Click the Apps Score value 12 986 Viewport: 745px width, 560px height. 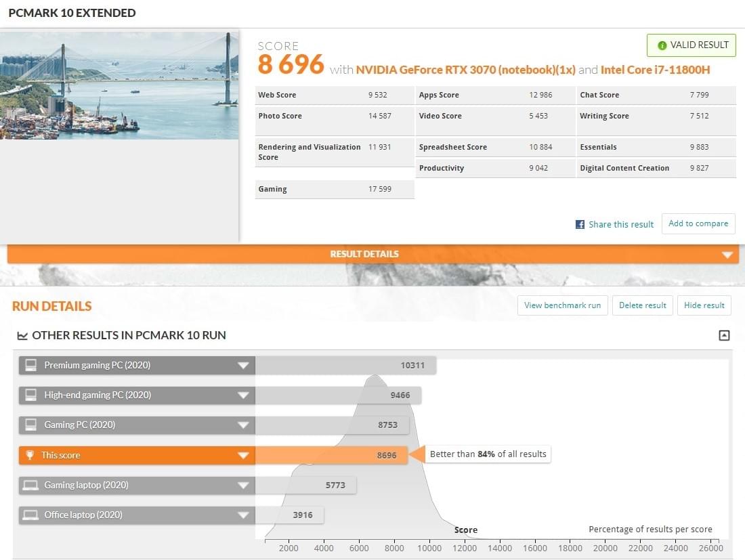click(540, 95)
